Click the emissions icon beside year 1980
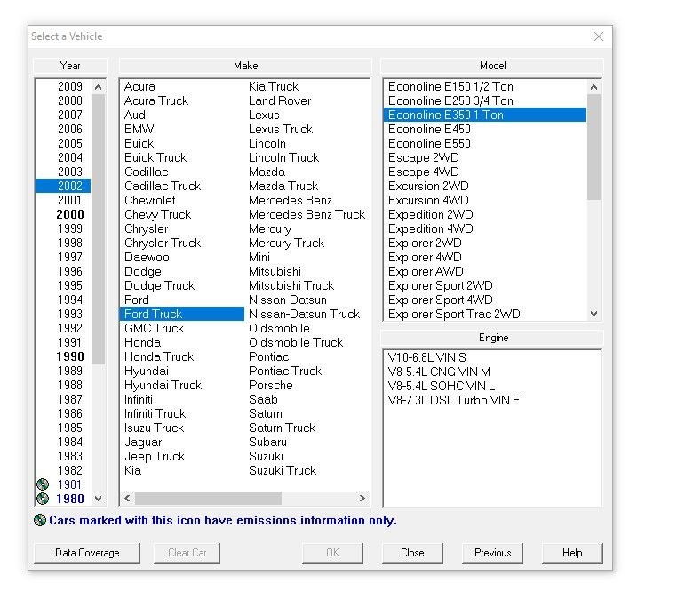 [42, 499]
